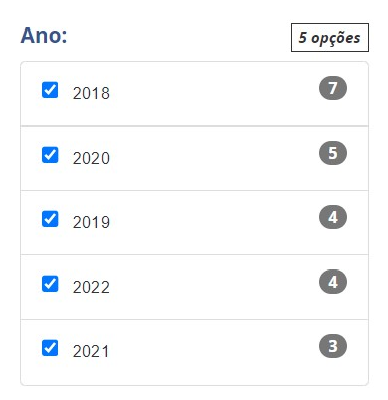Click empty area of the 2021 row
Screen dimensions: 388x400
(213, 352)
